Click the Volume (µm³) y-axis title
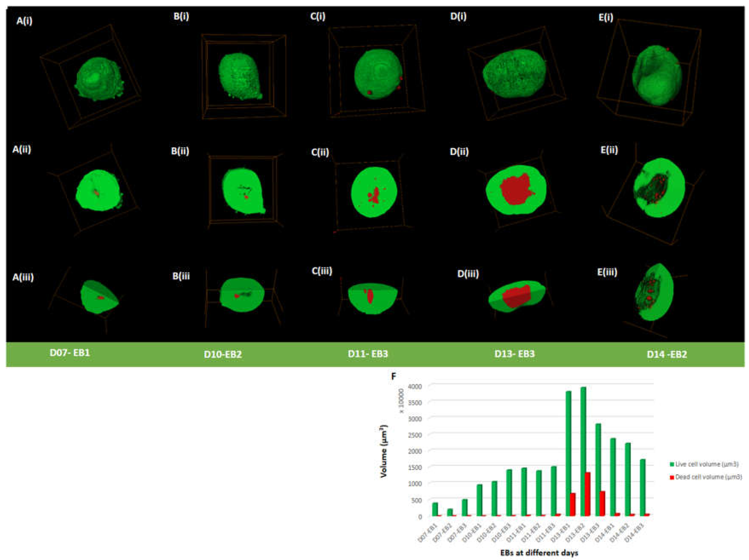749x560 pixels. (384, 451)
